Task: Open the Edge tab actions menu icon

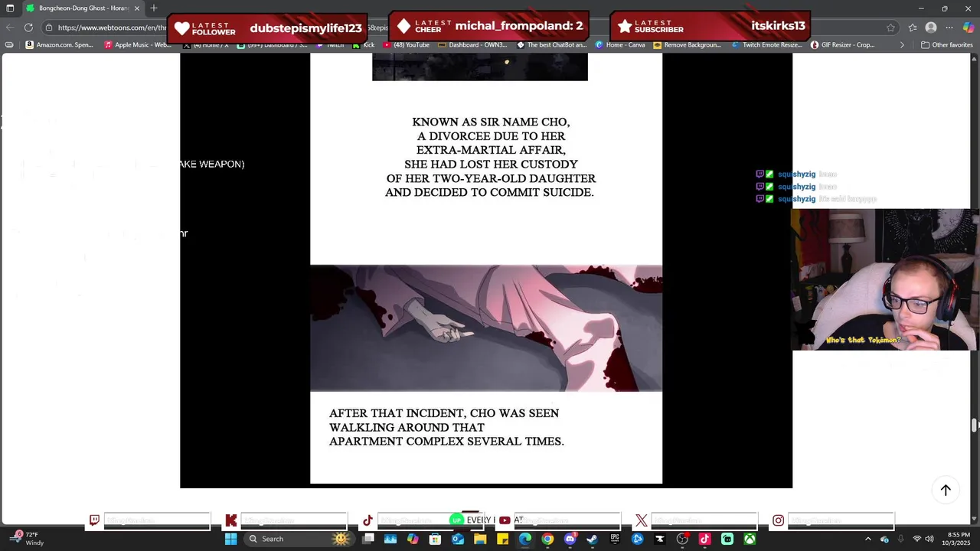Action: (x=10, y=8)
